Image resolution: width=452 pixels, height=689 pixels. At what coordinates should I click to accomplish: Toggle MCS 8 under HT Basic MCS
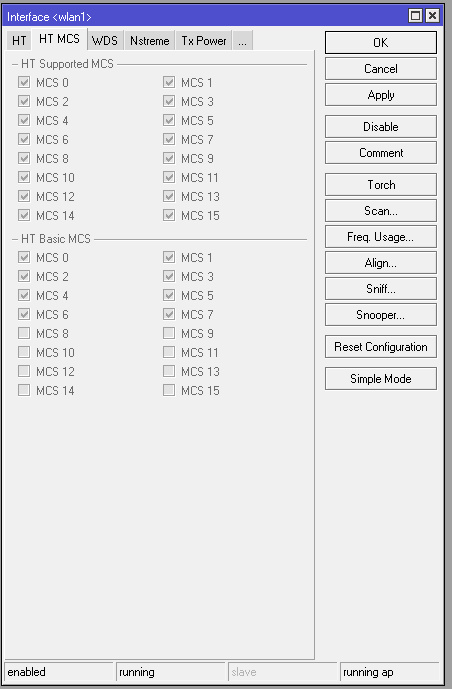click(x=24, y=333)
